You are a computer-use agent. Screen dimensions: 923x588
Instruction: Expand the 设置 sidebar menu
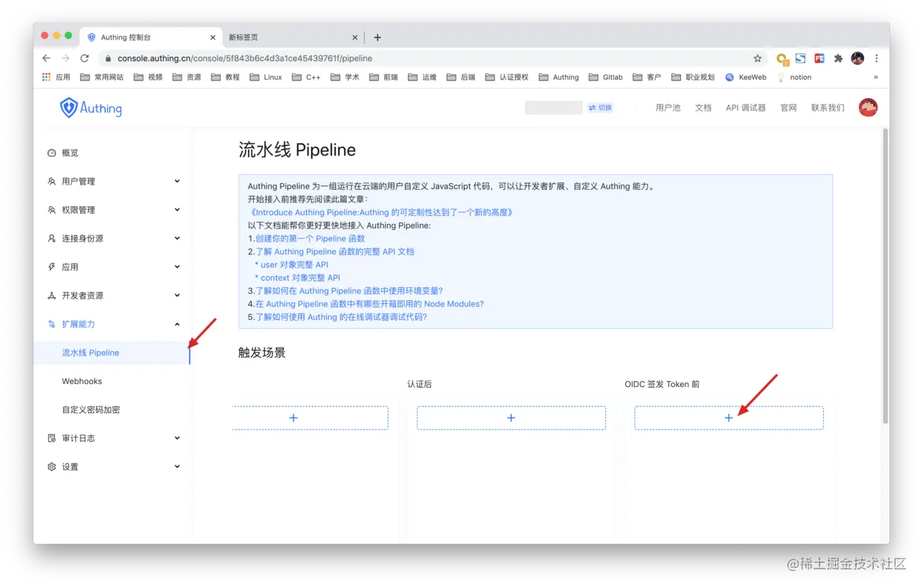(112, 467)
